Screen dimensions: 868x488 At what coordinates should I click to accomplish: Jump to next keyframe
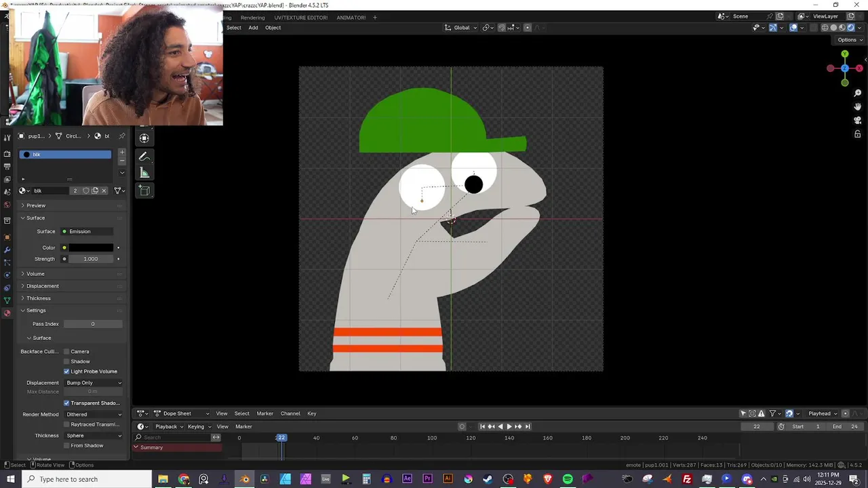518,426
